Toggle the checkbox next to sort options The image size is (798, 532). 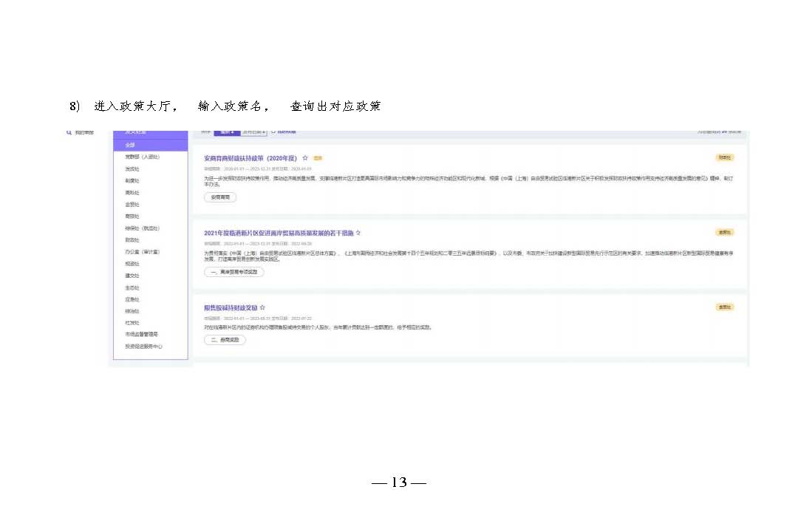click(273, 132)
